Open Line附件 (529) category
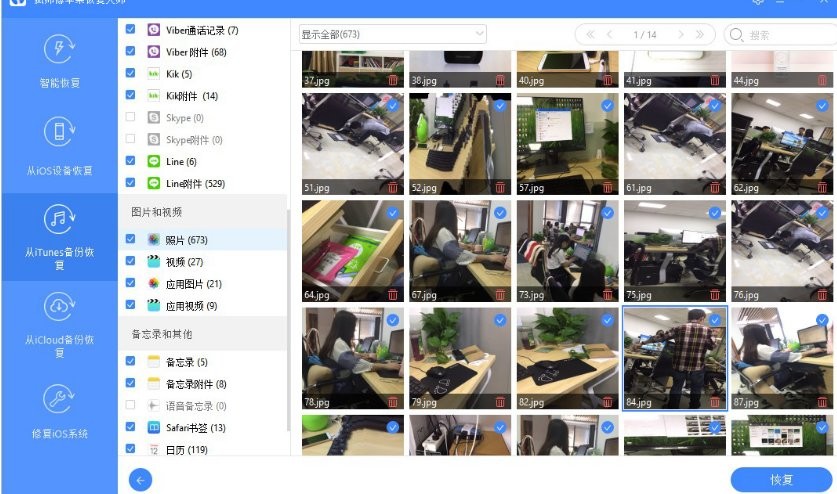 coord(203,183)
